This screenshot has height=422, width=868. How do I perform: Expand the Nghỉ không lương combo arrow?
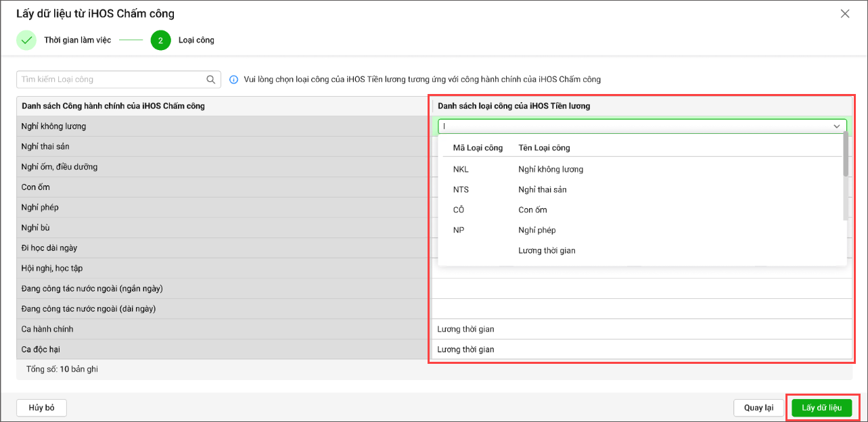click(x=837, y=126)
